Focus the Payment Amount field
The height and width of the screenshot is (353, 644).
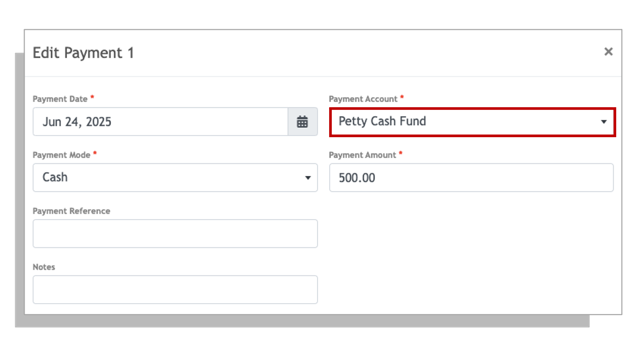click(471, 178)
